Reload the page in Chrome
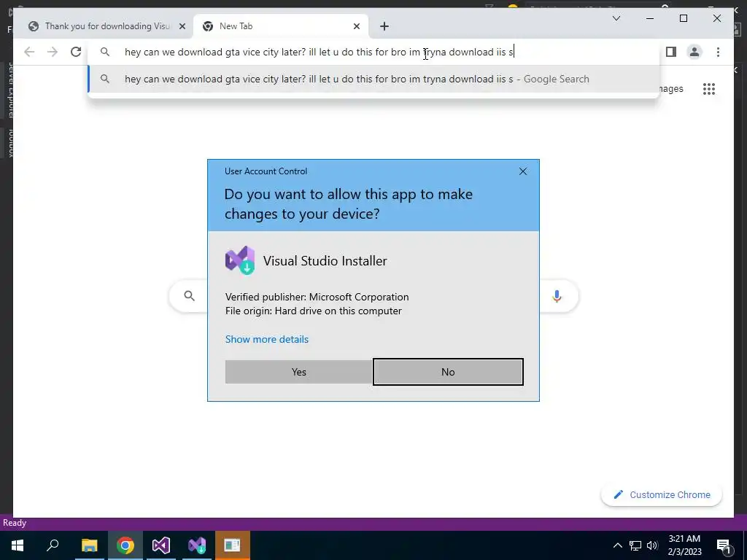The image size is (747, 560). click(76, 52)
